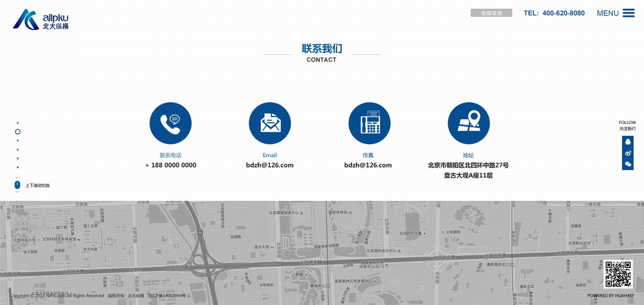Click the QR code image
Image resolution: width=644 pixels, height=305 pixels.
click(x=618, y=274)
